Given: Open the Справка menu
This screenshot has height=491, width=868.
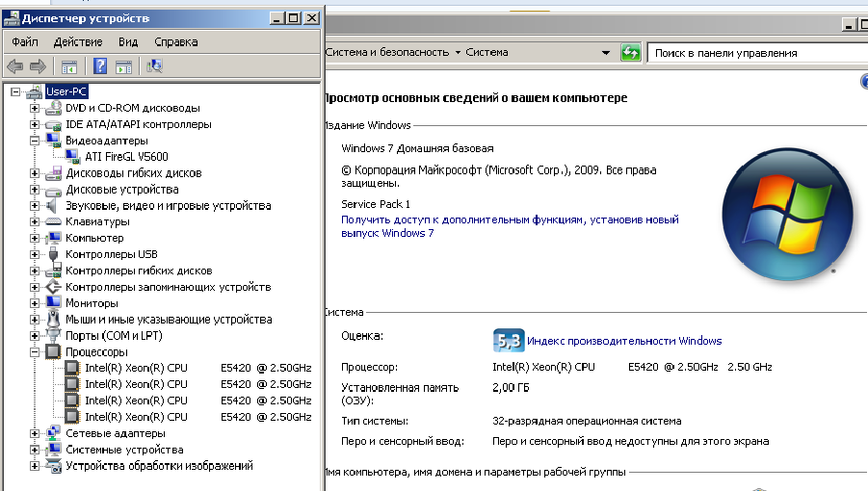Looking at the screenshot, I should tap(176, 42).
